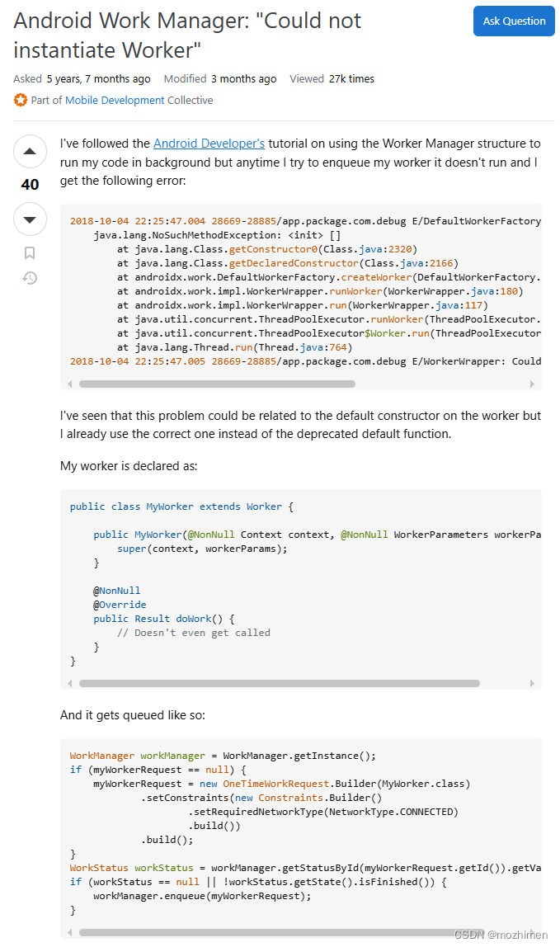Click the MyWorker code block scrollbar
The image size is (560, 947).
coord(277,682)
